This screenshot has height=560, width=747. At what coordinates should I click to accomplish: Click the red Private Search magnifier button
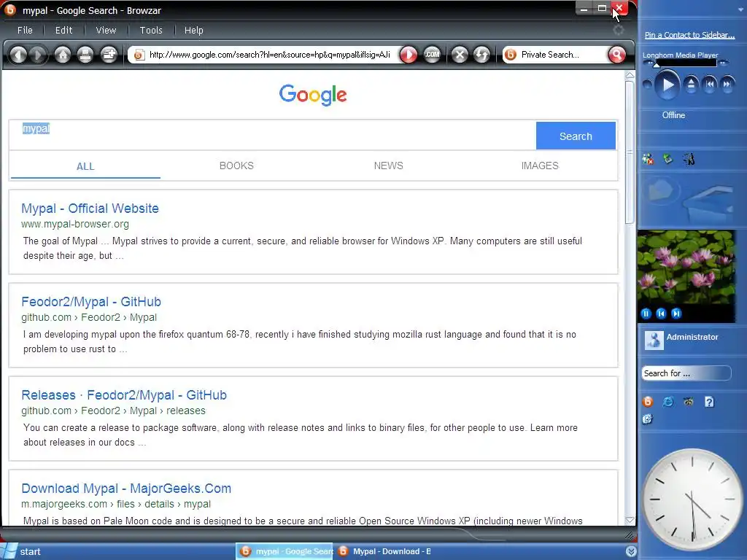pyautogui.click(x=617, y=55)
